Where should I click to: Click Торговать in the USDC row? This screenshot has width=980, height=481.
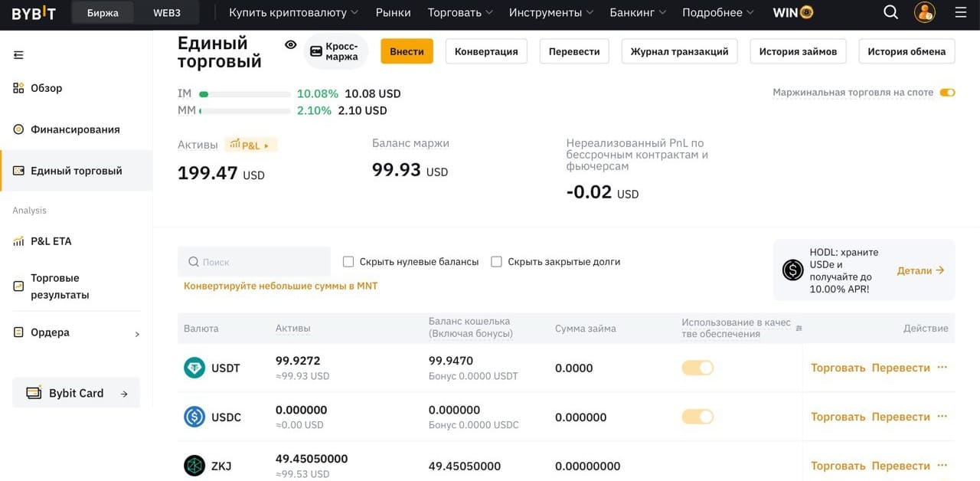838,417
